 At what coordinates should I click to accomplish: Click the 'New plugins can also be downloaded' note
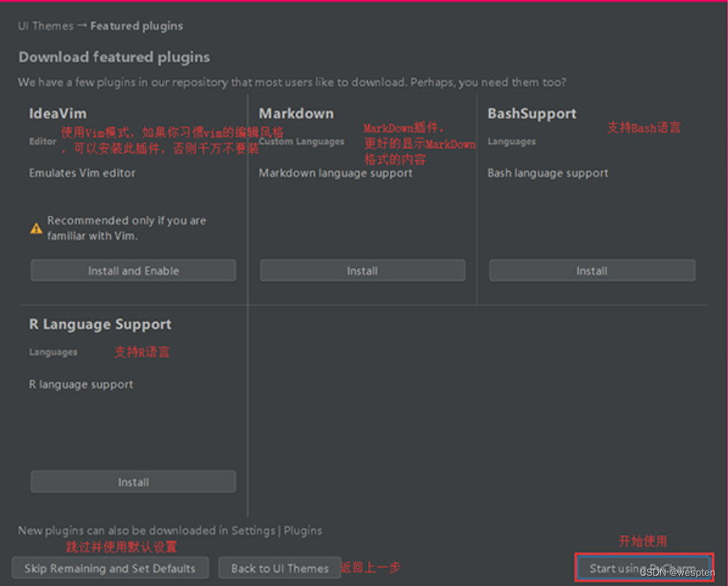[x=170, y=531]
